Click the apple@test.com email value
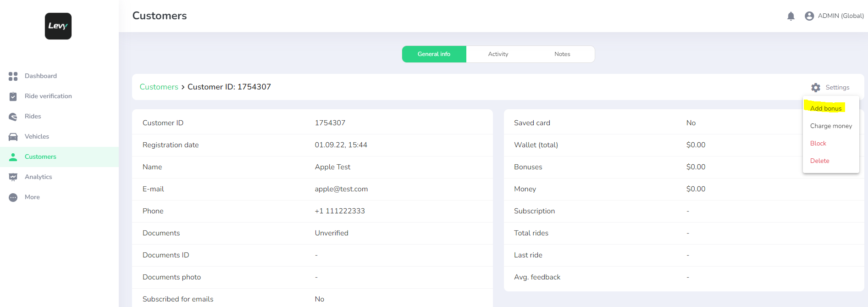Image resolution: width=868 pixels, height=307 pixels. pos(341,189)
